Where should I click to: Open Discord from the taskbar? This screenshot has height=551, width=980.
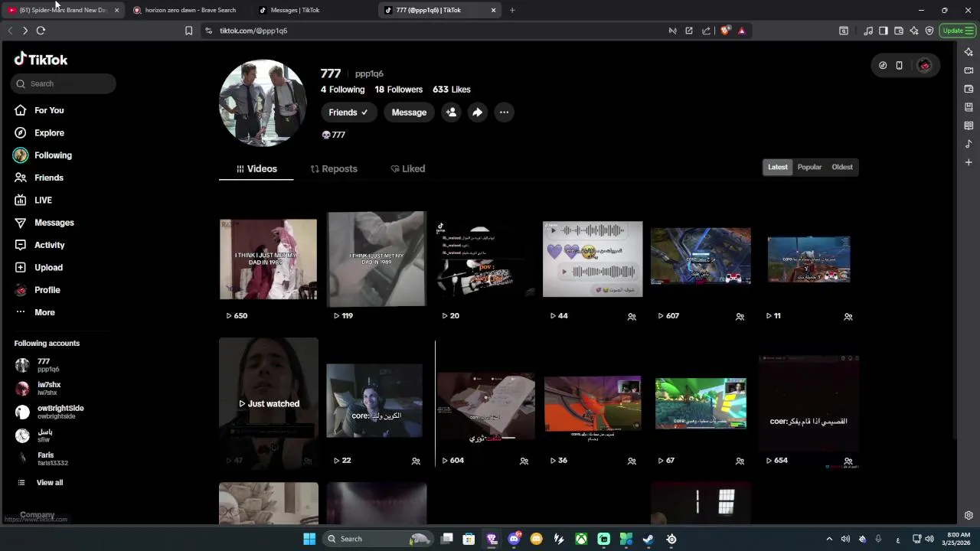(x=514, y=539)
